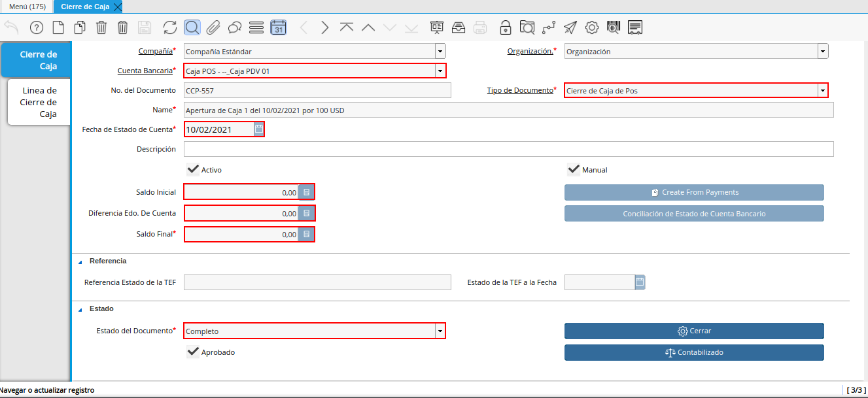868x398 pixels.
Task: Collapse the Referencia section
Action: [x=80, y=261]
